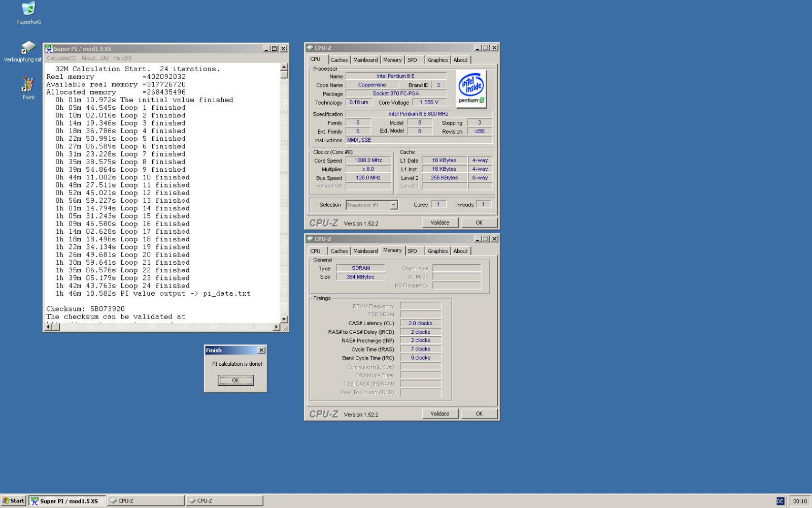Close the lower CPU-Z window
The width and height of the screenshot is (812, 508).
click(x=494, y=239)
